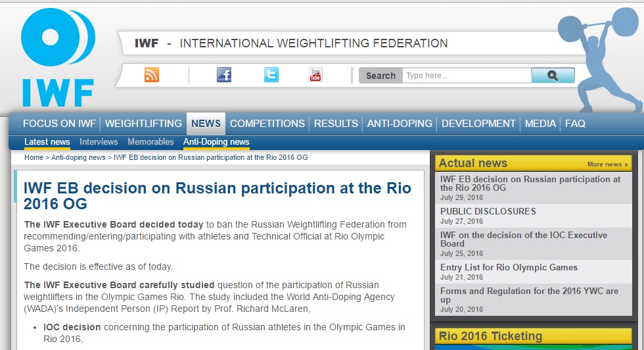The height and width of the screenshot is (350, 644).
Task: Open sidebar item dated July 29, 2016
Action: [x=533, y=188]
